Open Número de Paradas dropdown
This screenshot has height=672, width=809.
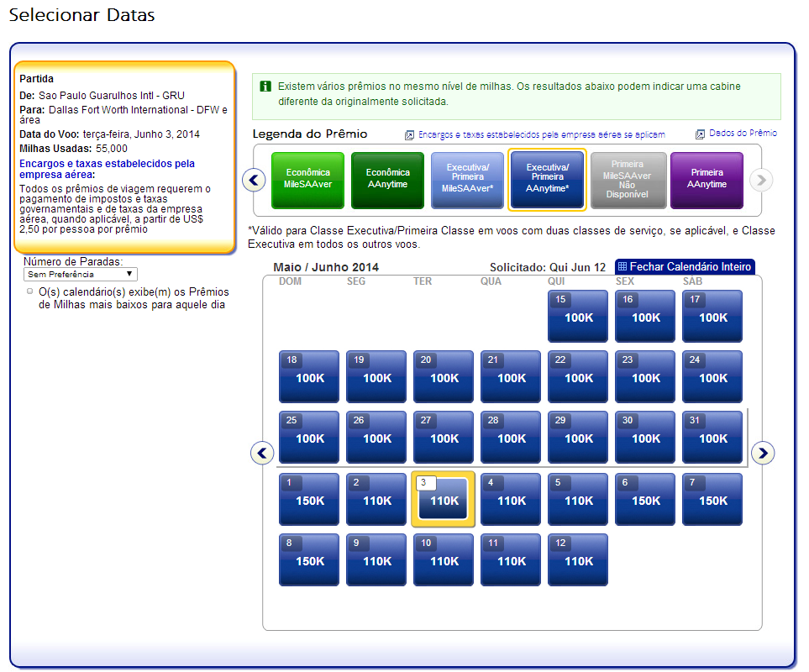[81, 274]
